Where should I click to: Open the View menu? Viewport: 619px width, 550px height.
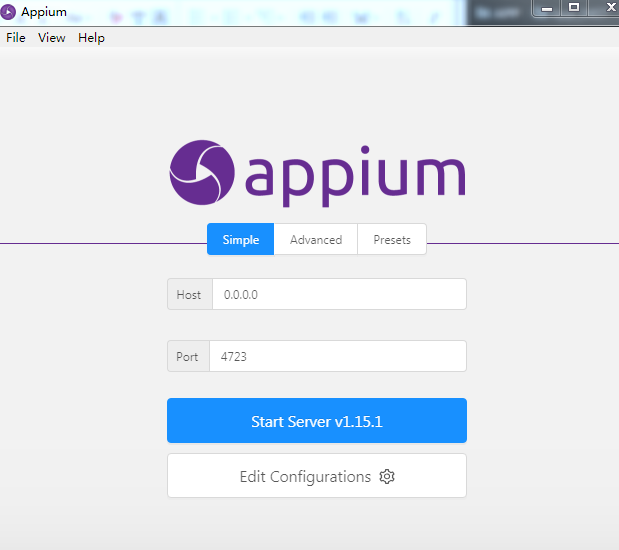pos(52,38)
